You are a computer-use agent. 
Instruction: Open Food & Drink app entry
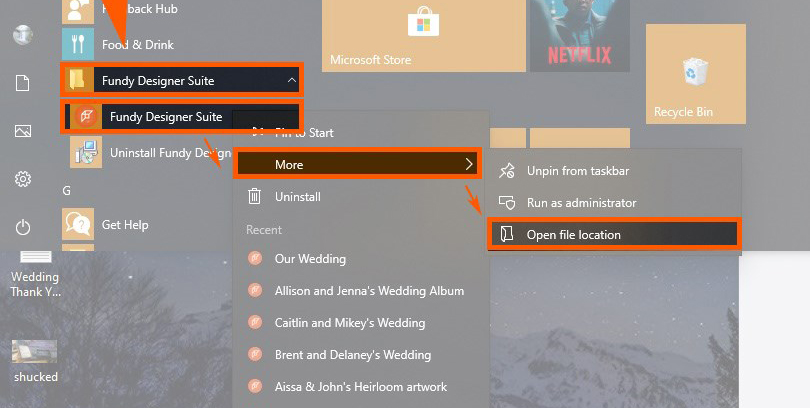(181, 44)
